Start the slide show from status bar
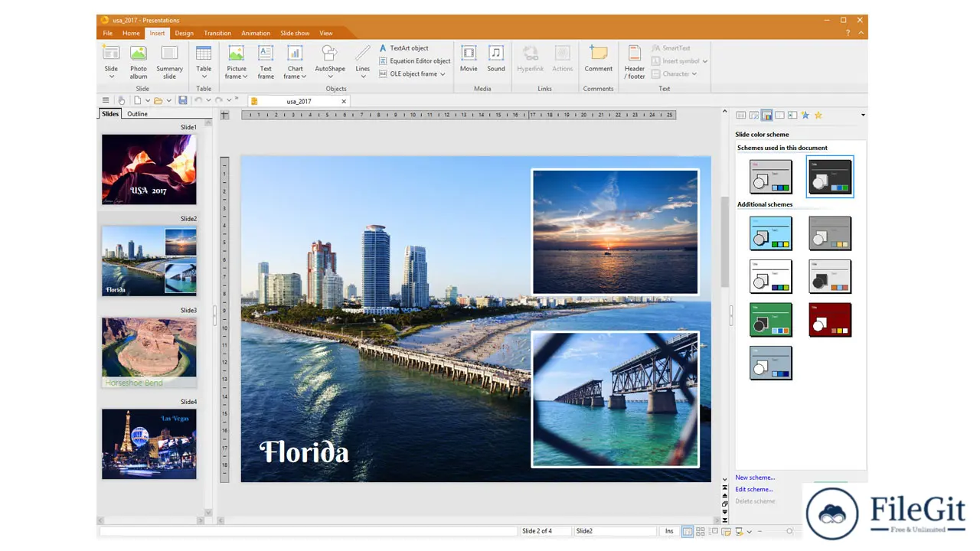 tap(739, 531)
